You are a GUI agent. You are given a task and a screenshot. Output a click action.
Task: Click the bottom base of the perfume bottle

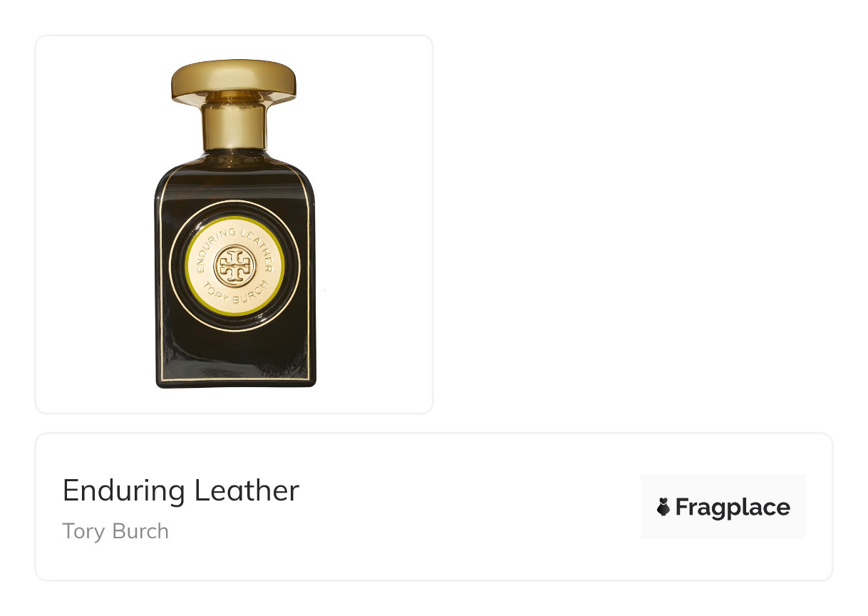(235, 383)
